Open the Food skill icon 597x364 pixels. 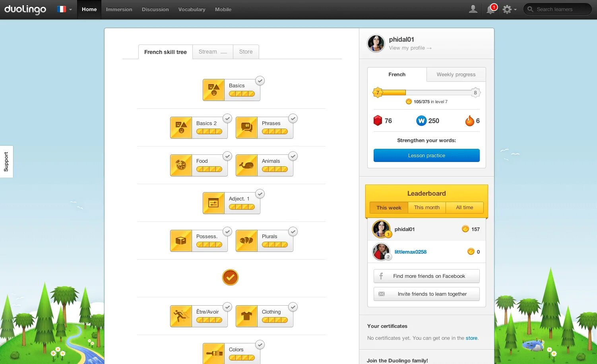pyautogui.click(x=181, y=165)
